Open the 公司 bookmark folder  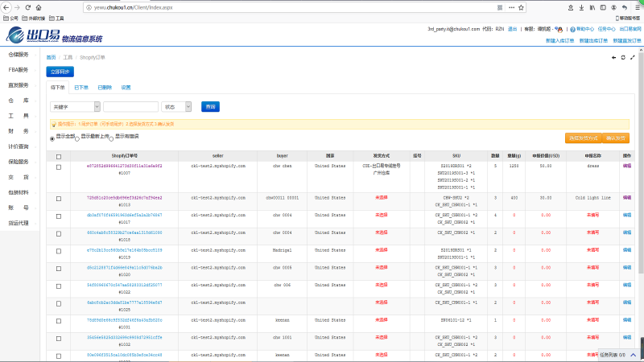pyautogui.click(x=10, y=18)
